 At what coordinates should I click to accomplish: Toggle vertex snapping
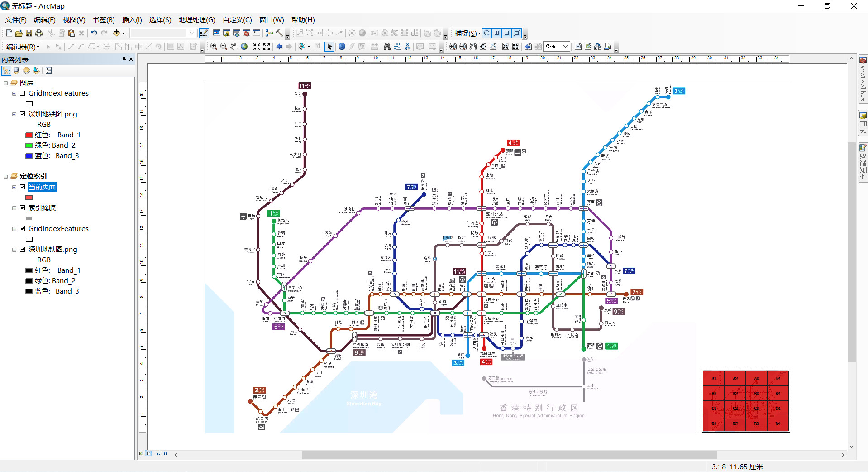(507, 33)
